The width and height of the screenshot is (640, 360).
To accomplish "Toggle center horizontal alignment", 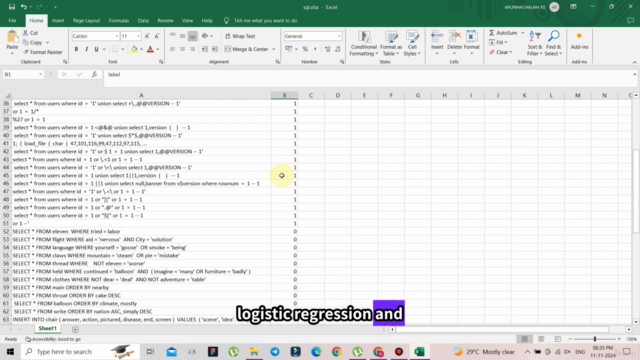I will (182, 49).
